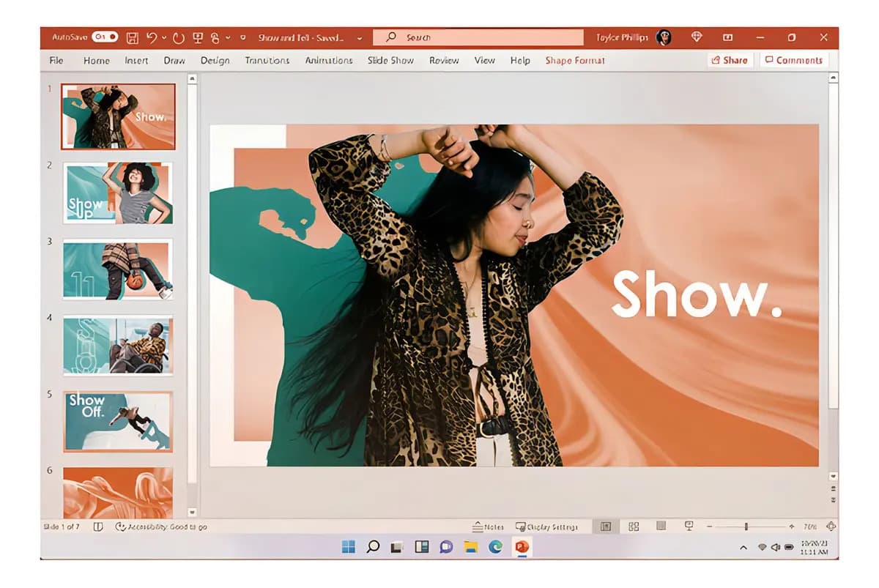
Task: Open File Explorer from taskbar
Action: [471, 546]
